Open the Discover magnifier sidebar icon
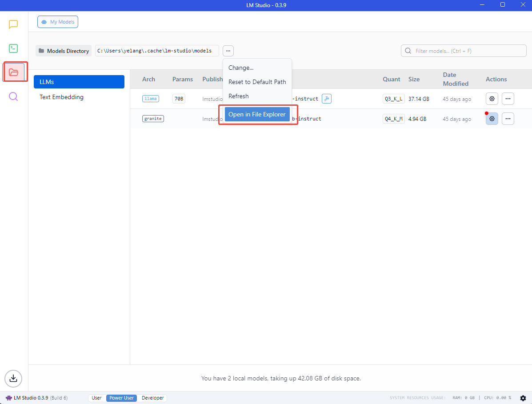The image size is (532, 404). [x=13, y=96]
